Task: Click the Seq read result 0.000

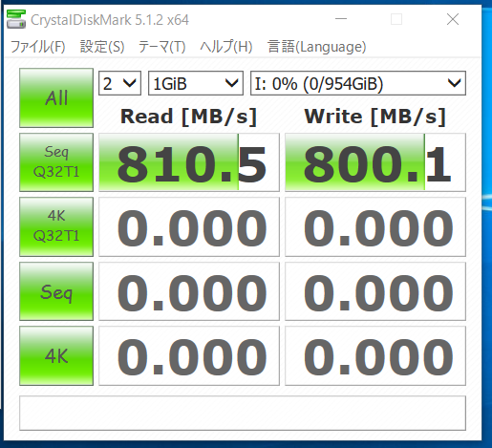Action: (x=189, y=291)
